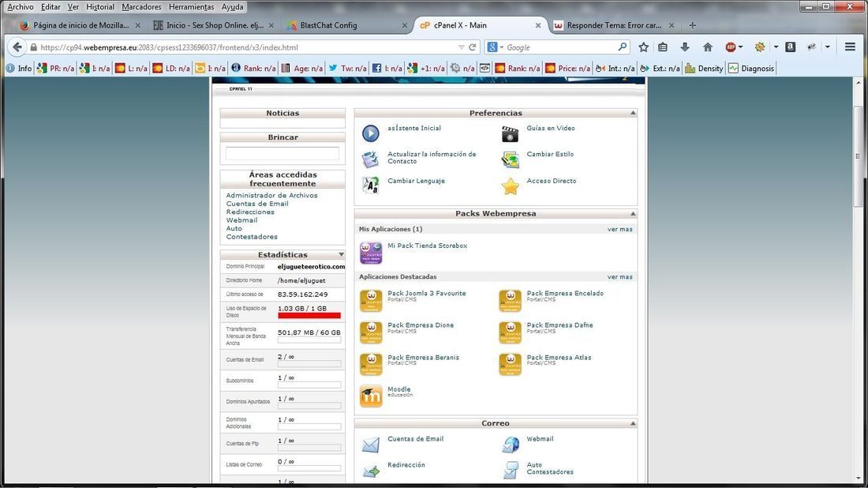Open the Mi Pack Tienda Storebox icon
The width and height of the screenshot is (868, 488).
[x=370, y=253]
